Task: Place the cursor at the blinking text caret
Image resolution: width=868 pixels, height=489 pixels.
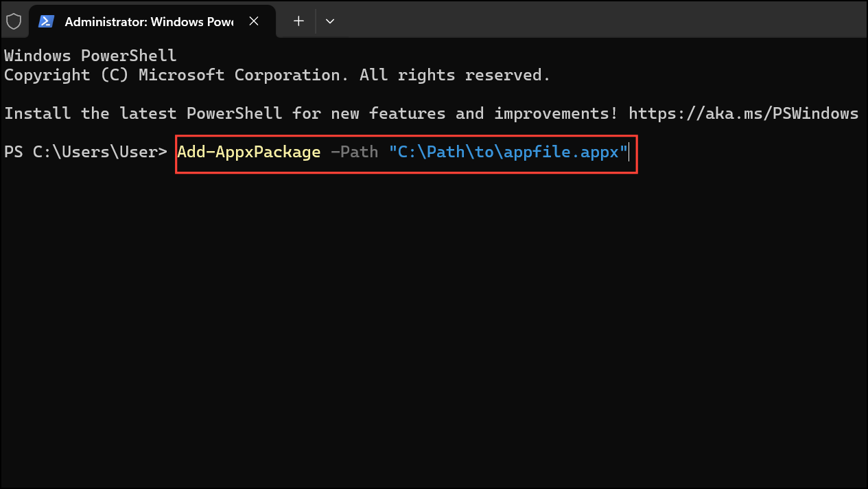Action: tap(628, 152)
